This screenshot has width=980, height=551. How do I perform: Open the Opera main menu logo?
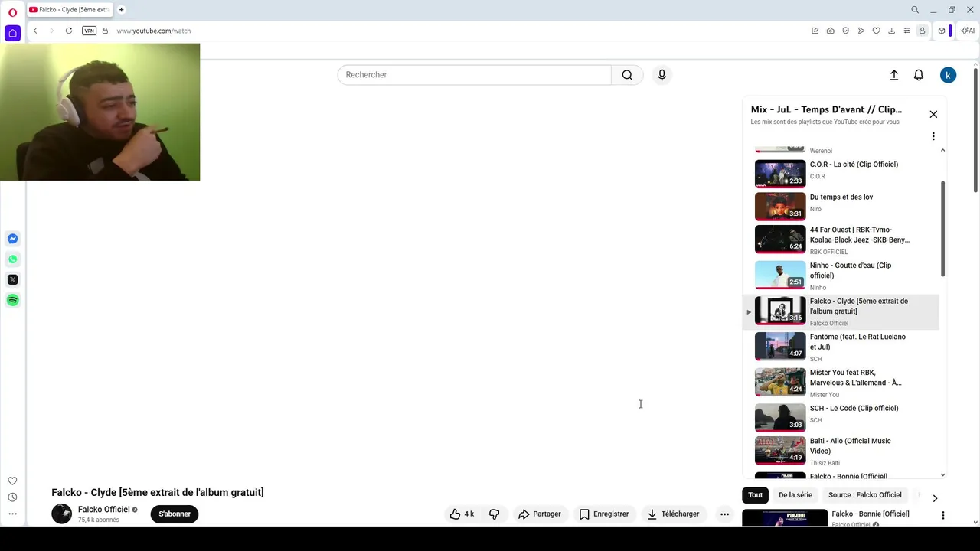point(12,12)
